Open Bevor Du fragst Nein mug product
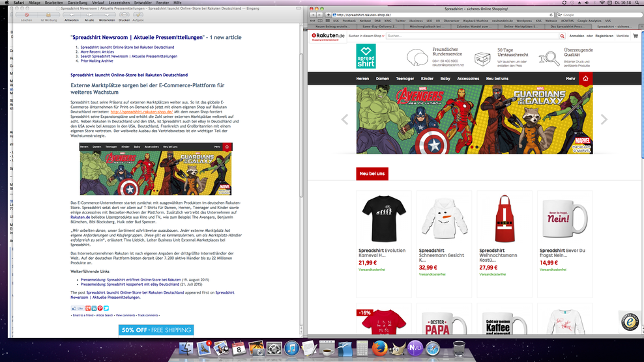 pos(564,244)
